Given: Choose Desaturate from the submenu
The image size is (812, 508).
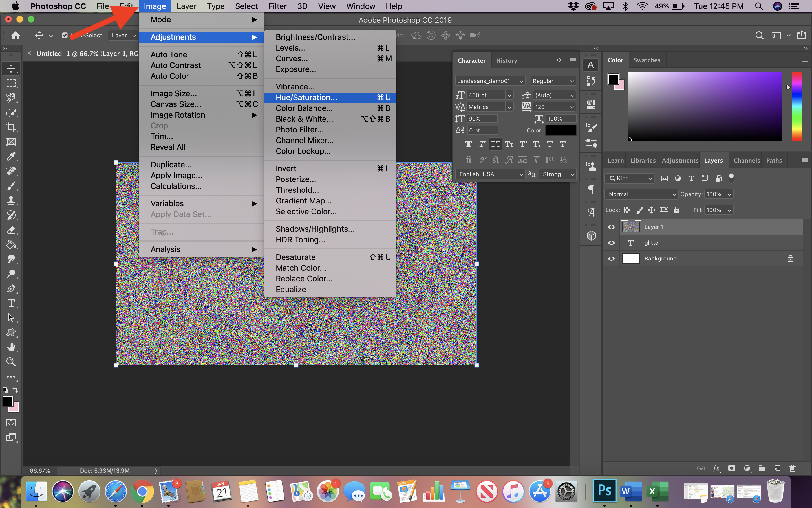Looking at the screenshot, I should 330,257.
